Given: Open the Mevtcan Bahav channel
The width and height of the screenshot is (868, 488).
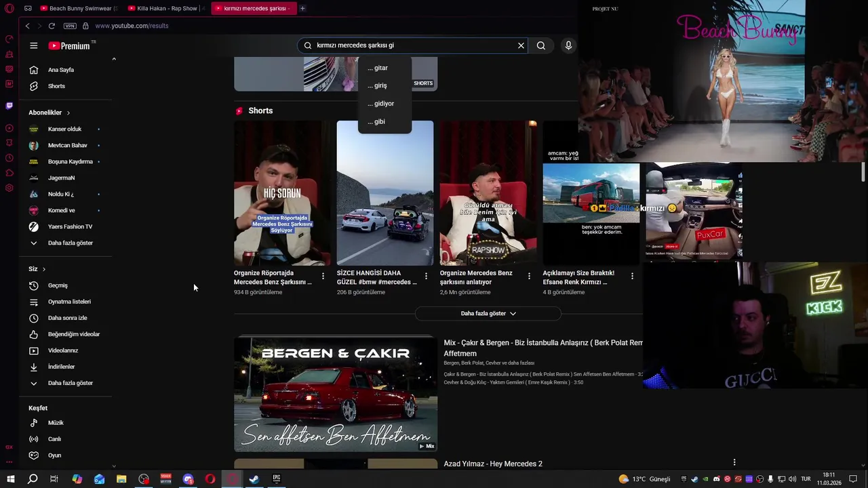Looking at the screenshot, I should click(66, 145).
